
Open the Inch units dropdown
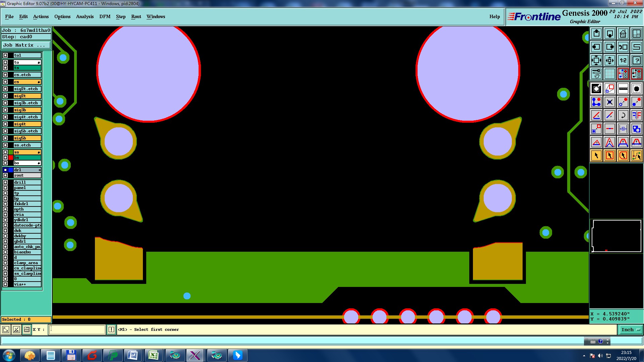point(630,330)
